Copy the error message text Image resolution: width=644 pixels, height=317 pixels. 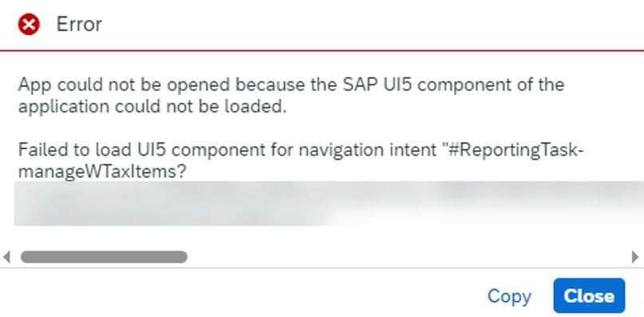point(509,296)
